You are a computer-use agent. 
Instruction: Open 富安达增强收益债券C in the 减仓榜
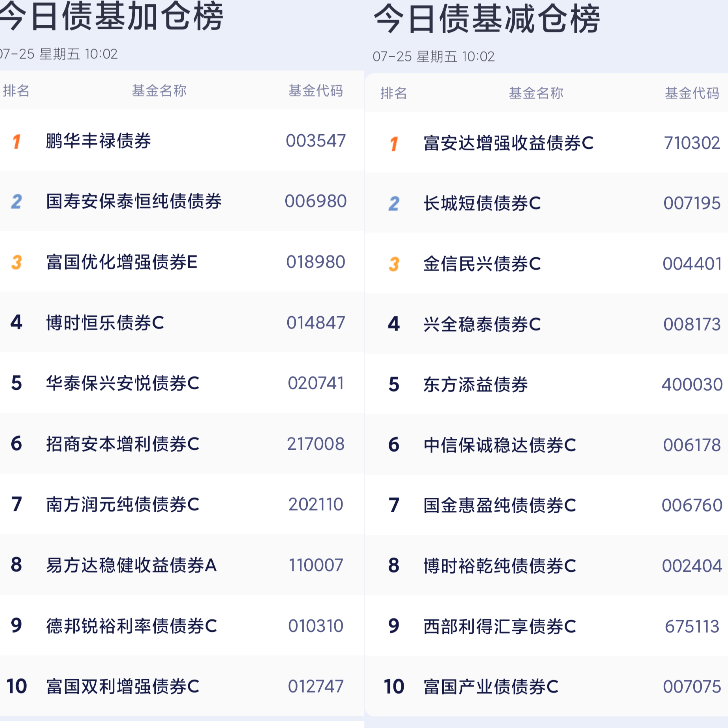pyautogui.click(x=508, y=143)
